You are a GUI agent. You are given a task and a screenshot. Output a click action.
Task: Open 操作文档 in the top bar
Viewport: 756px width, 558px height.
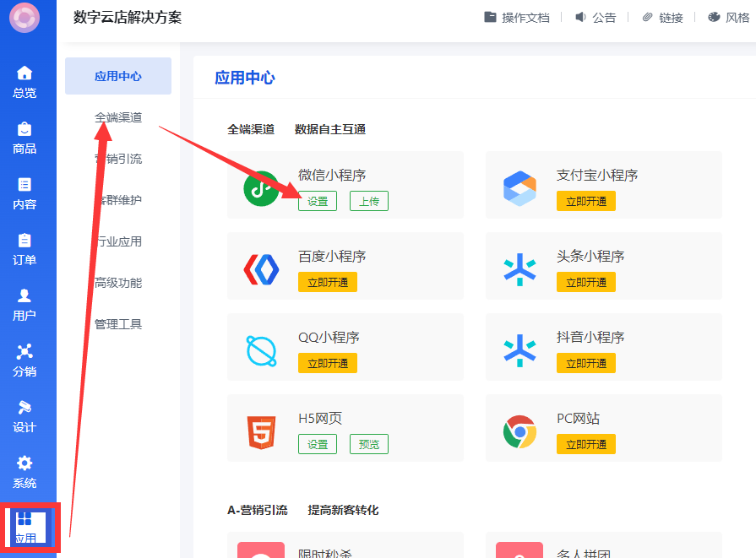pyautogui.click(x=516, y=18)
